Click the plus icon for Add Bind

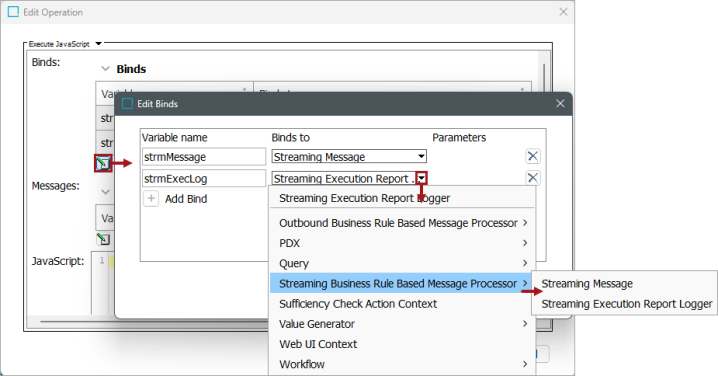click(x=151, y=199)
